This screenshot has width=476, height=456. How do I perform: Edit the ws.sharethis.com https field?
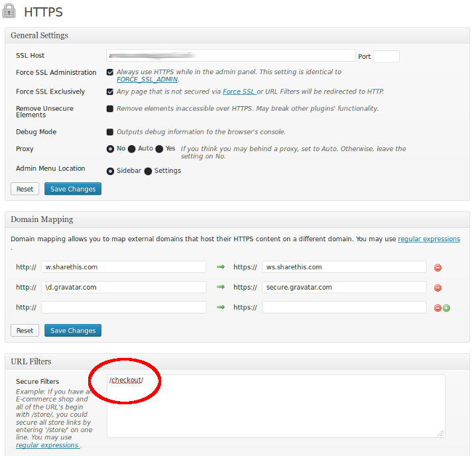click(344, 267)
